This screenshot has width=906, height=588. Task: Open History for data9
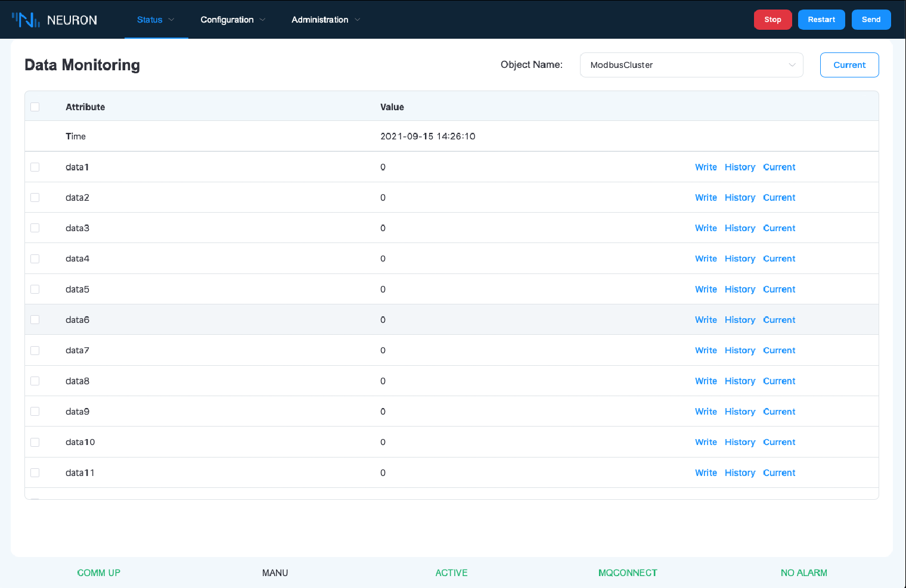(x=740, y=411)
